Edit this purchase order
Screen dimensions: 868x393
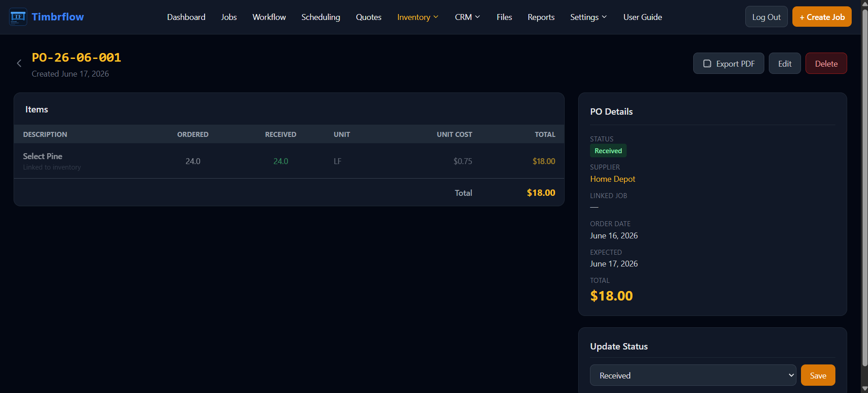(x=785, y=63)
